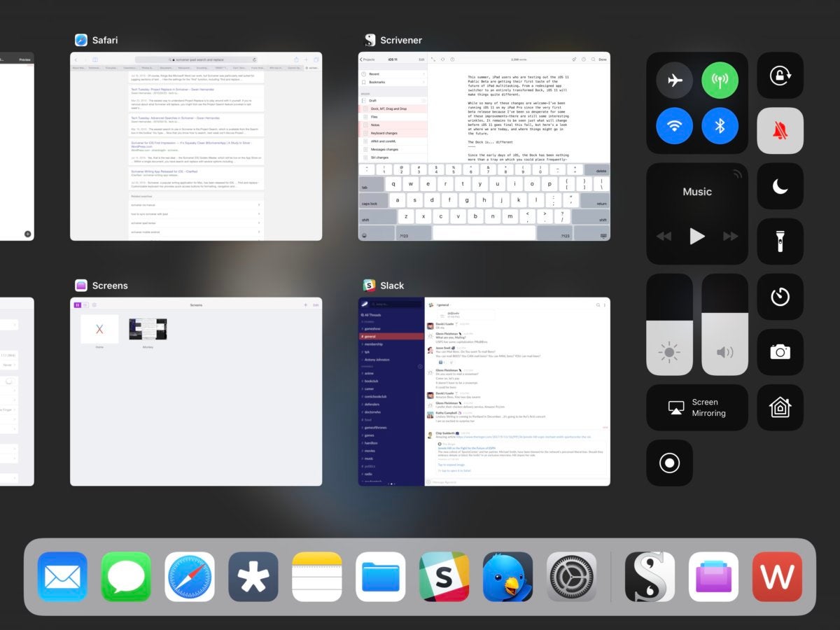840x630 pixels.
Task: Tap fast-forward in the Music widget
Action: pyautogui.click(x=731, y=237)
